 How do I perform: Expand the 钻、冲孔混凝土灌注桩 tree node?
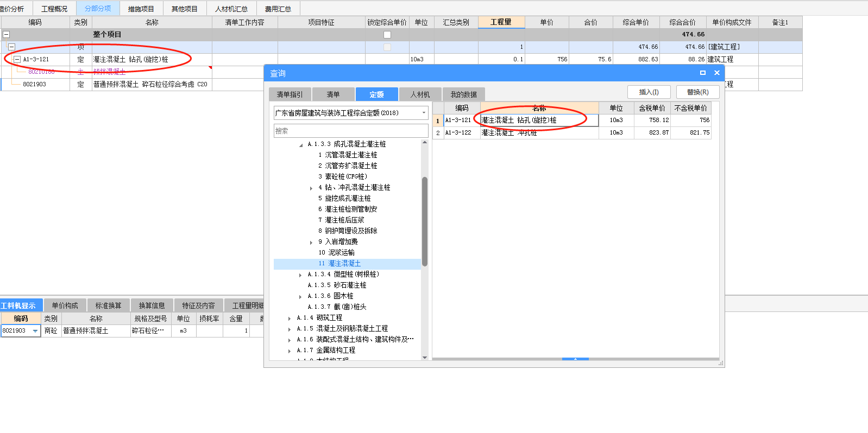click(x=312, y=188)
